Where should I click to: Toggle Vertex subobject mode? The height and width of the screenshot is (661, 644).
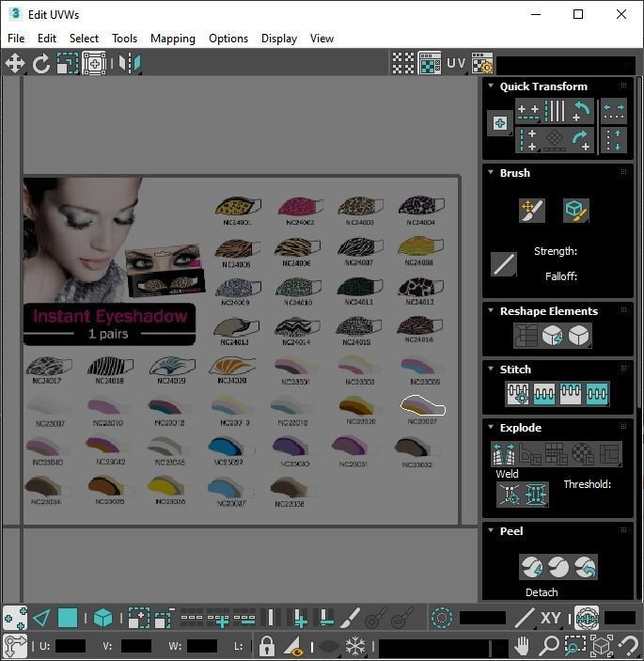click(15, 619)
